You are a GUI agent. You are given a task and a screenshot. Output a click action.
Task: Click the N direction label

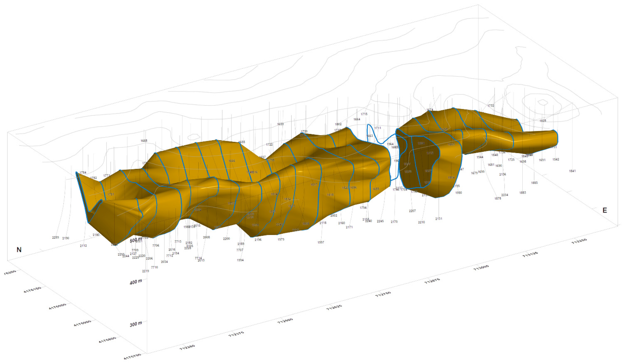click(x=19, y=250)
